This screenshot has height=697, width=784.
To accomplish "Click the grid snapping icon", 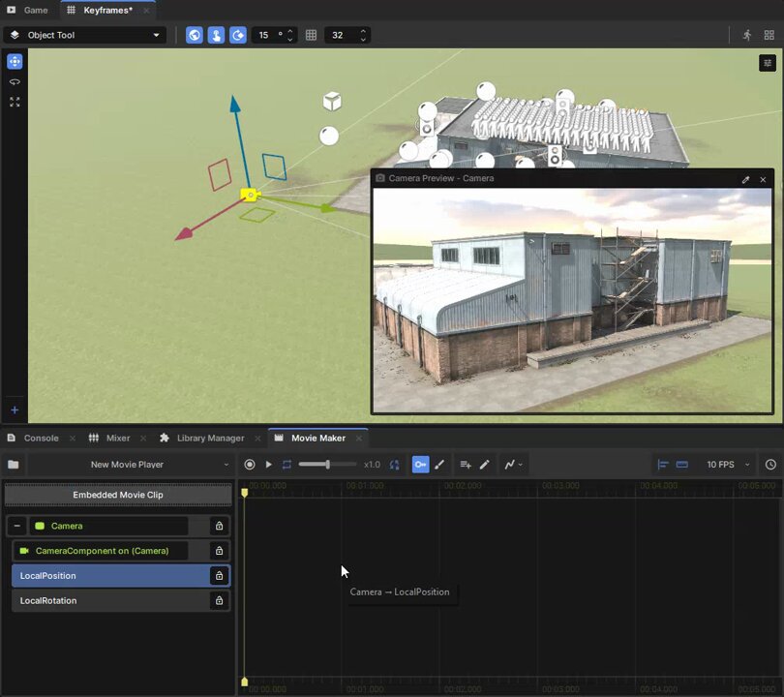I will tap(311, 35).
